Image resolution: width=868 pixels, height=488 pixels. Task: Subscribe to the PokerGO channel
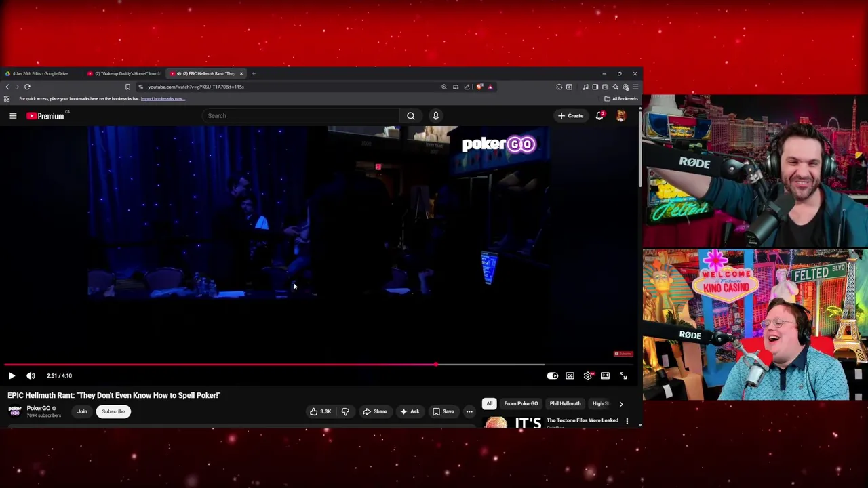(113, 411)
